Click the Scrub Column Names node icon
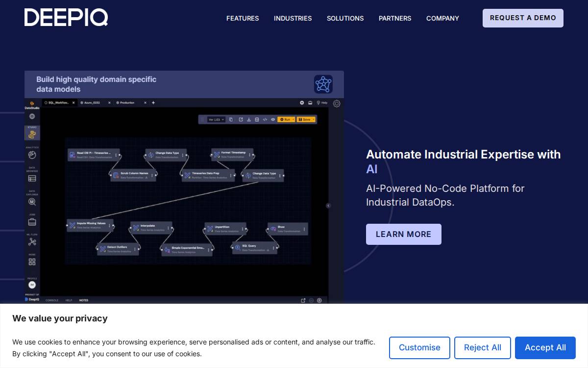 116,175
